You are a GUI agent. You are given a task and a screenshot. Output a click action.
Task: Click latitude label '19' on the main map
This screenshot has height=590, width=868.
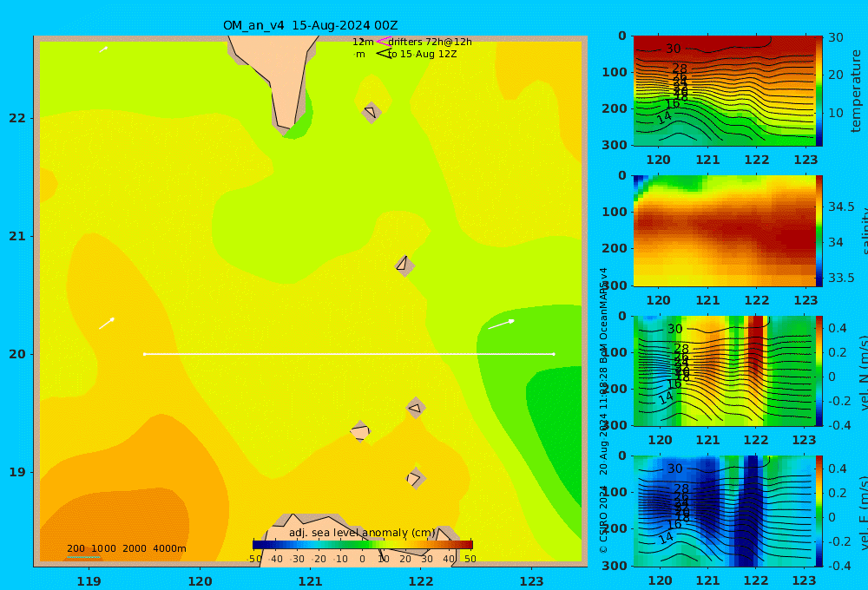point(17,472)
